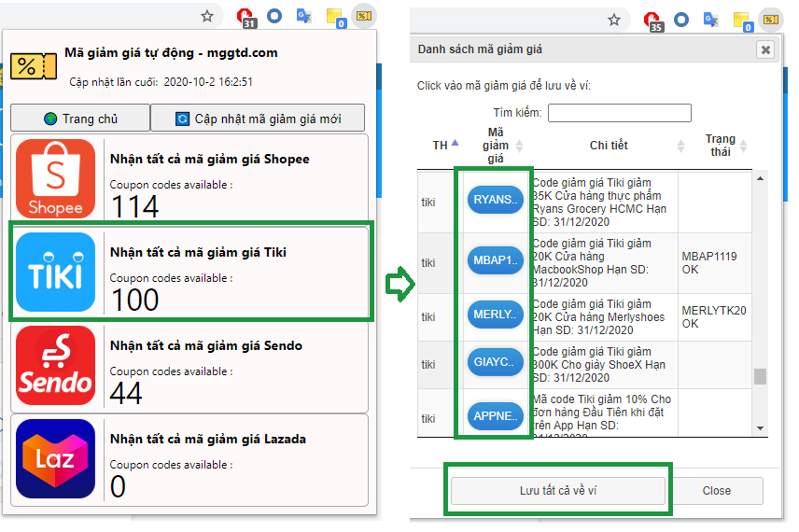Open the Trang chủ home button

click(80, 119)
